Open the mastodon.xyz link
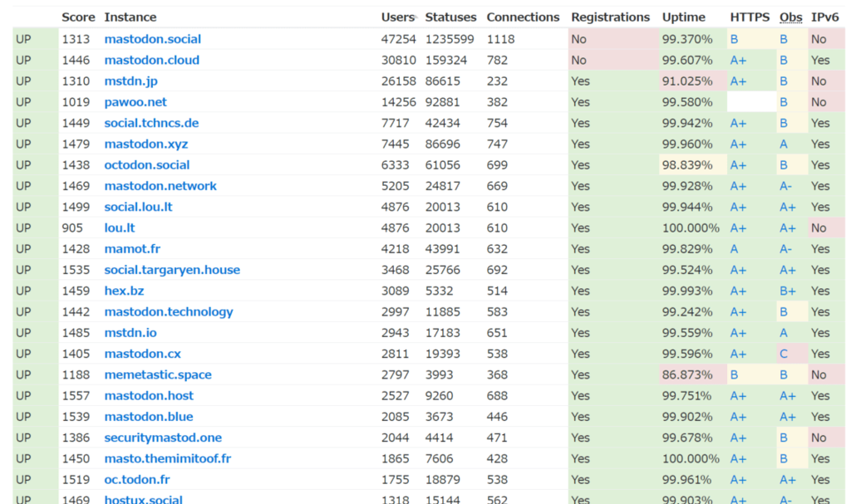The image size is (851, 504). tap(146, 144)
